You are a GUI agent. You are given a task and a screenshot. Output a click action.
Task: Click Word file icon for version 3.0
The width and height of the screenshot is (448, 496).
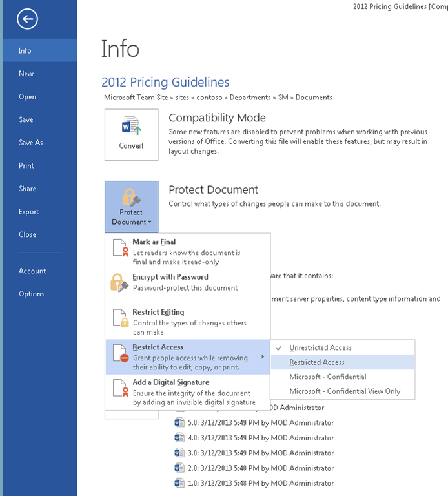179,453
